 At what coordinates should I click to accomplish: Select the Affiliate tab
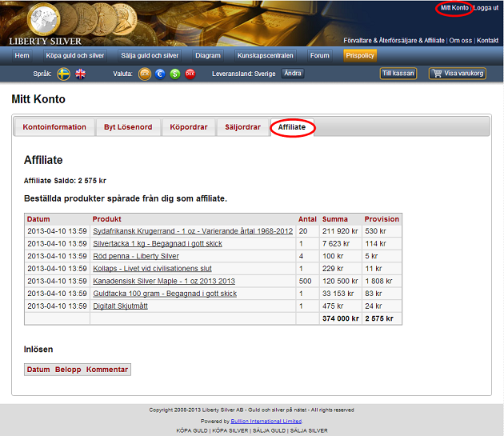click(292, 127)
